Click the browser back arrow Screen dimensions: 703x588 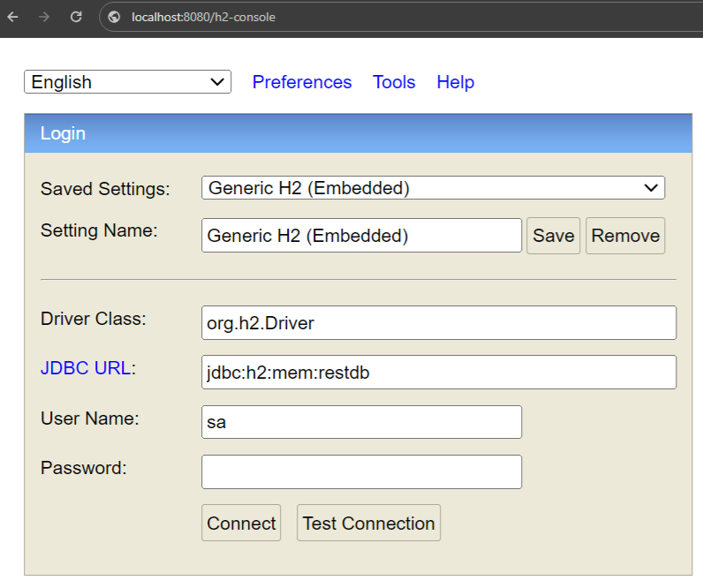pos(13,17)
